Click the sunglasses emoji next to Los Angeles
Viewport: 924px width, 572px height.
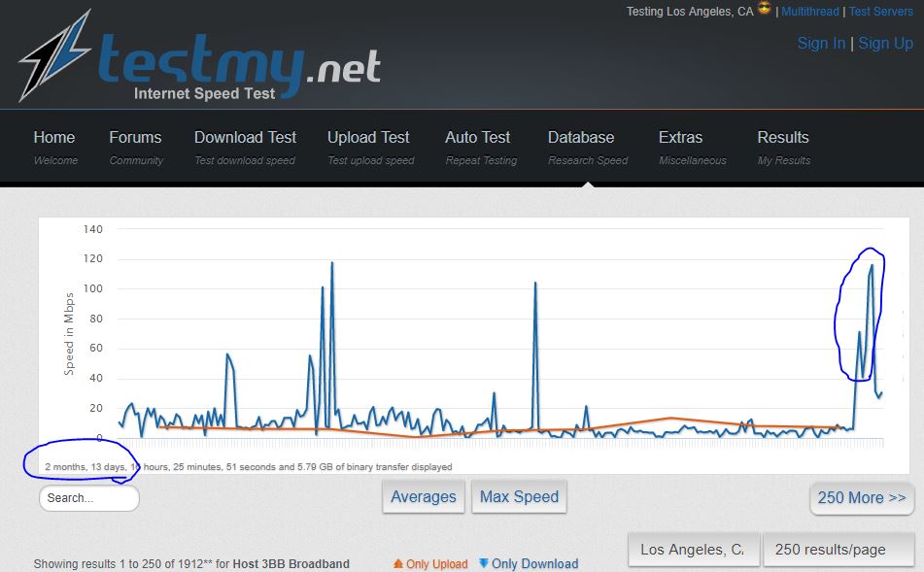pos(765,9)
